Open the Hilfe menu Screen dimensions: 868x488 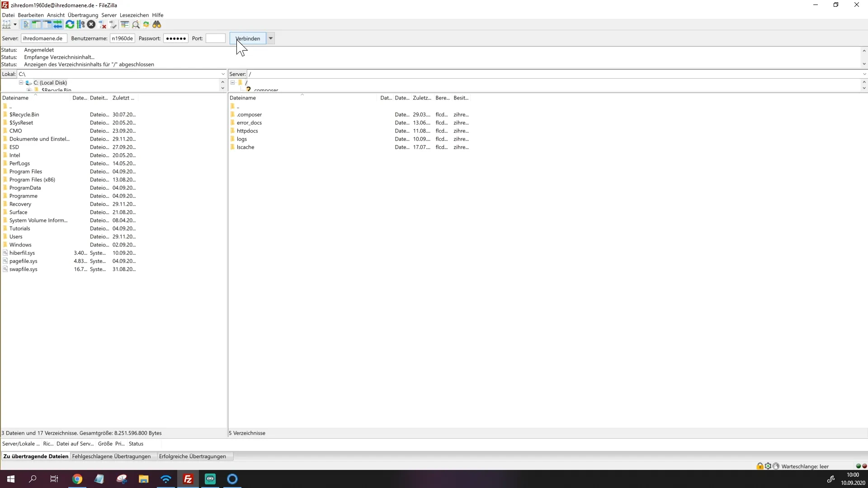pyautogui.click(x=158, y=15)
